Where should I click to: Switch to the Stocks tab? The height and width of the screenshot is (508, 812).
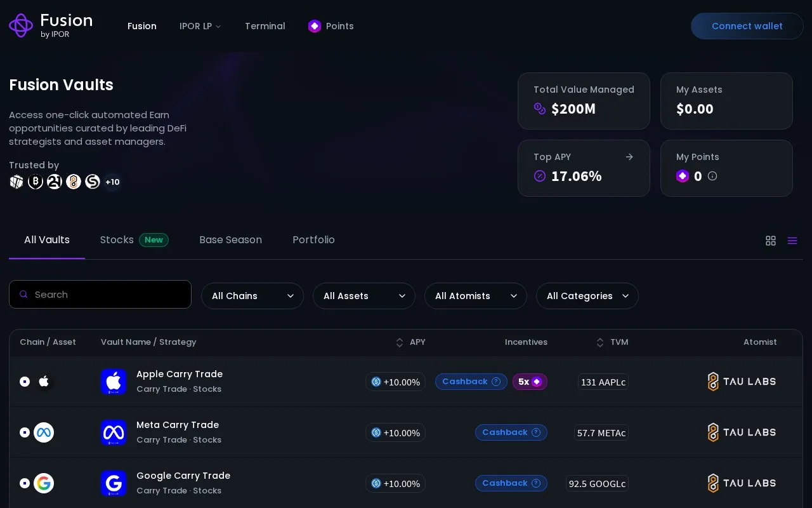pyautogui.click(x=134, y=240)
